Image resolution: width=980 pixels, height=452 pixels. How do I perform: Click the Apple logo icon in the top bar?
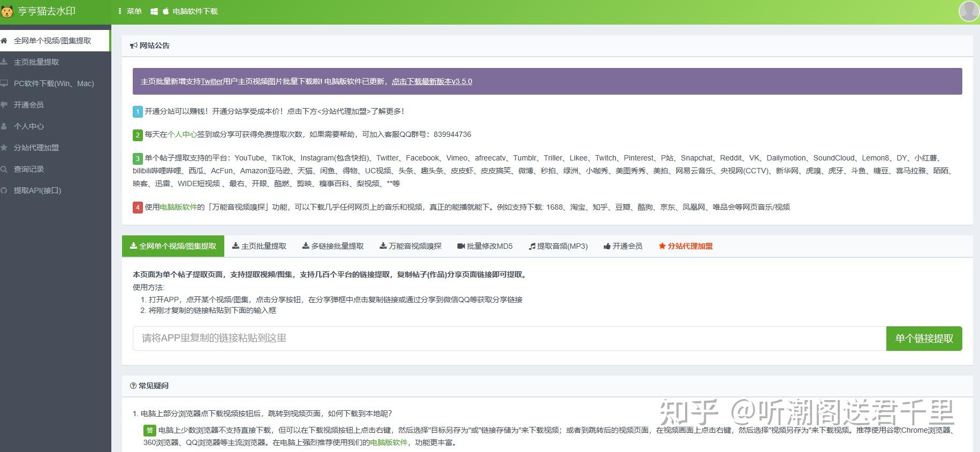166,11
